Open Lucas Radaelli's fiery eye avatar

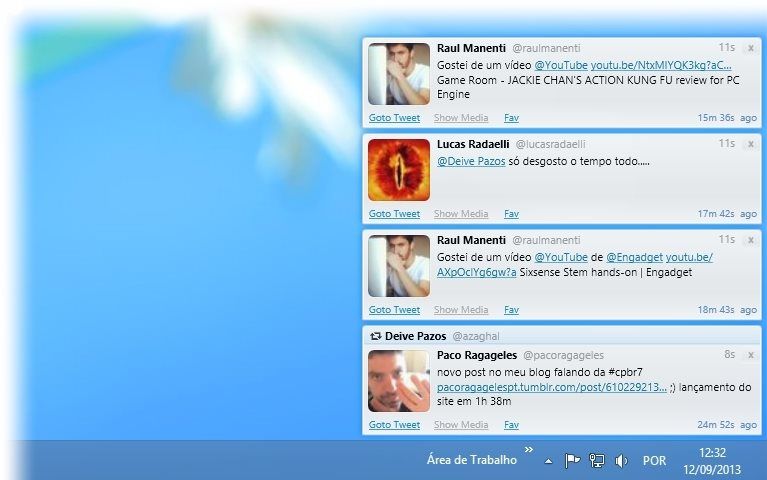coord(399,170)
